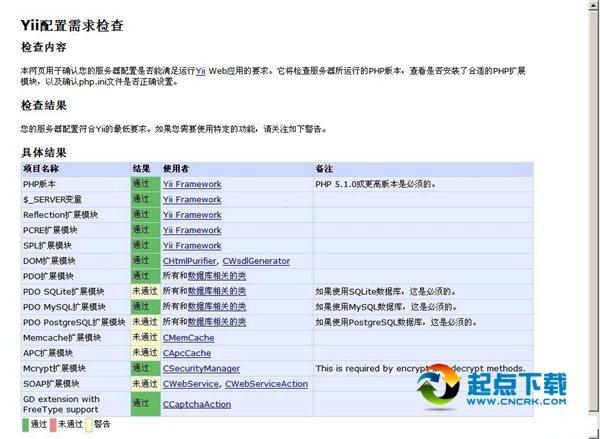
Task: Open Yii Framework link in Reflection扩展模块 row
Action: click(192, 215)
